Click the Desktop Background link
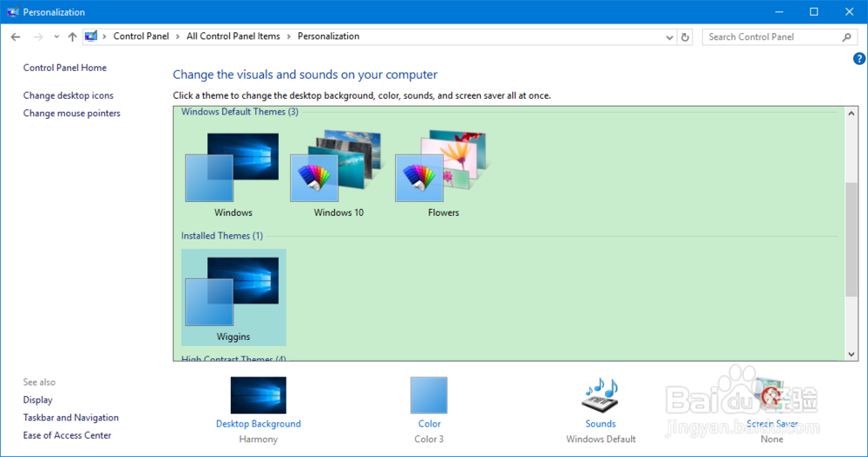868x457 pixels. [259, 423]
